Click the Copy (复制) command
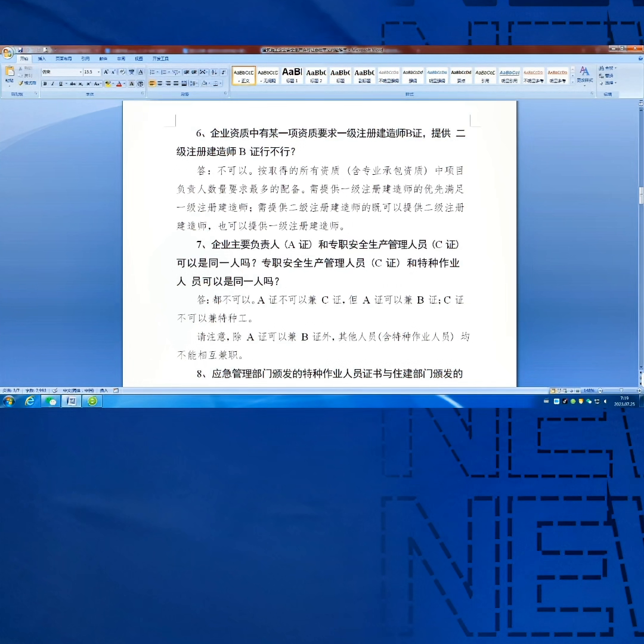Screen dimensions: 644x644 26,76
